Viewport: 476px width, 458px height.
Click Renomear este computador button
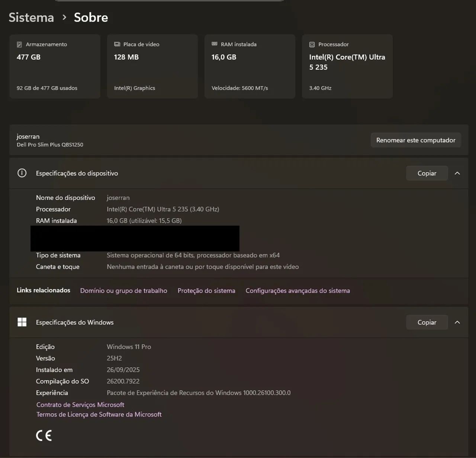416,140
